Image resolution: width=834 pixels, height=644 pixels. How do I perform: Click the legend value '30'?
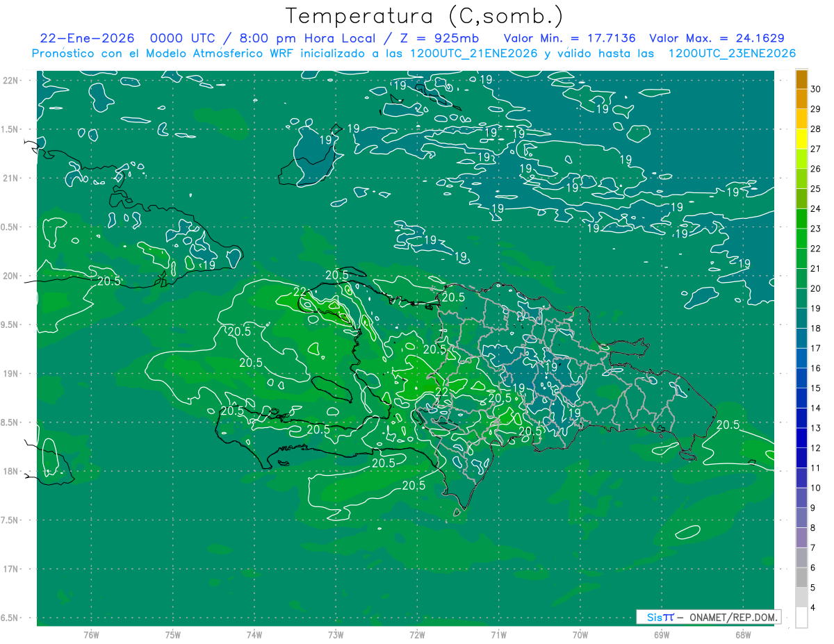815,89
